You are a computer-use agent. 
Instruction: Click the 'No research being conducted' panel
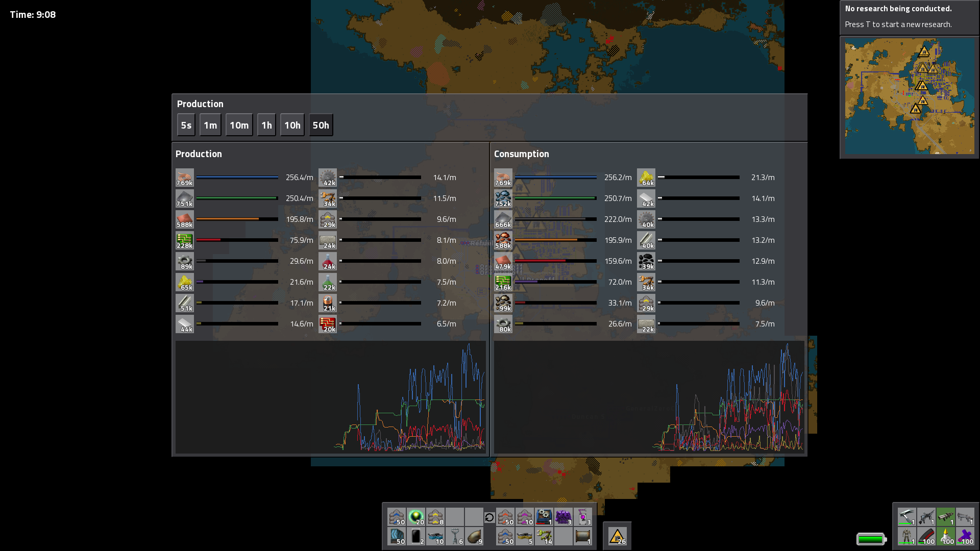pos(910,17)
